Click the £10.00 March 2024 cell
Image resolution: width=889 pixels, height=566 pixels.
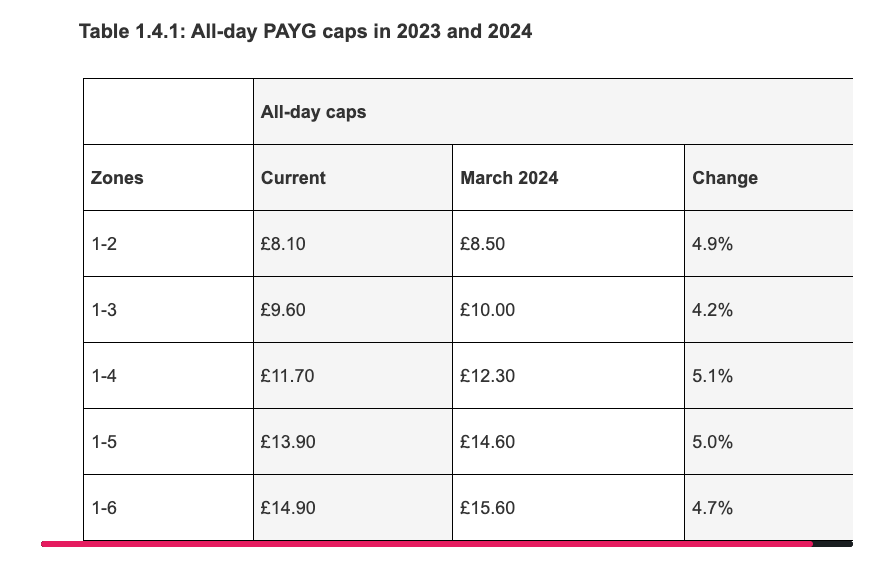click(x=569, y=310)
